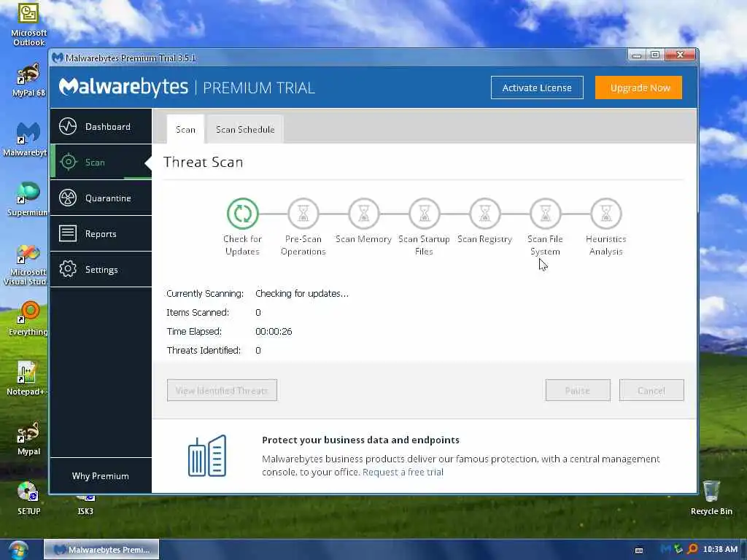Viewport: 747px width, 560px height.
Task: Click the Time Elapsed value 00:00:26
Action: pyautogui.click(x=274, y=332)
